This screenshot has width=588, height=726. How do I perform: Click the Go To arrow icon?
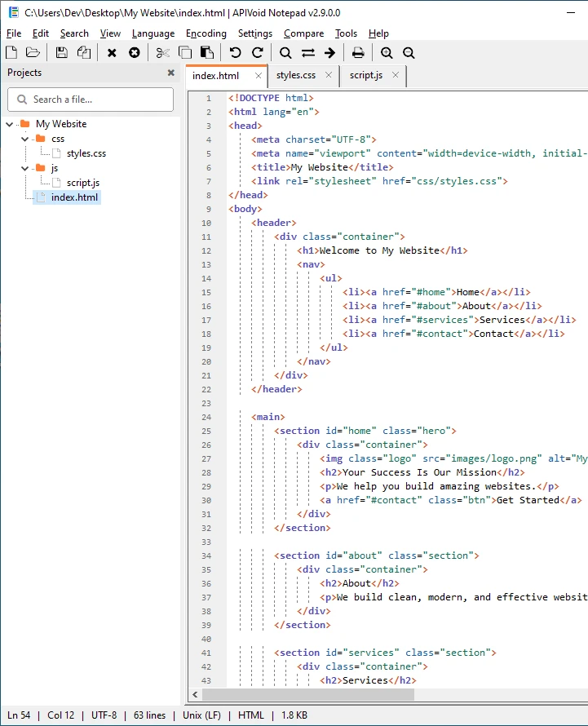pos(329,53)
